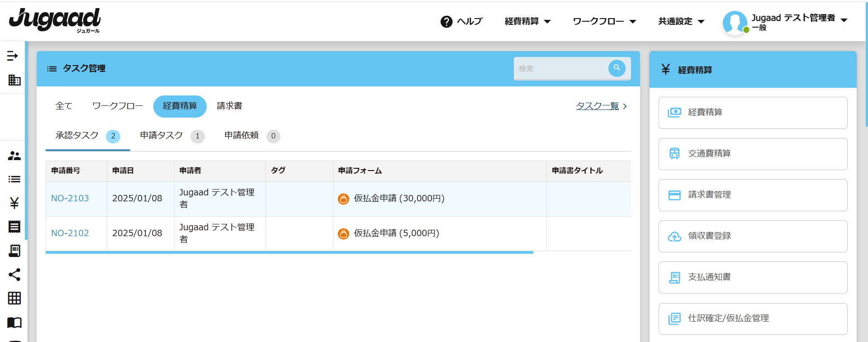Expand the 共通設定 dropdown menu
This screenshot has height=342, width=868.
click(681, 21)
